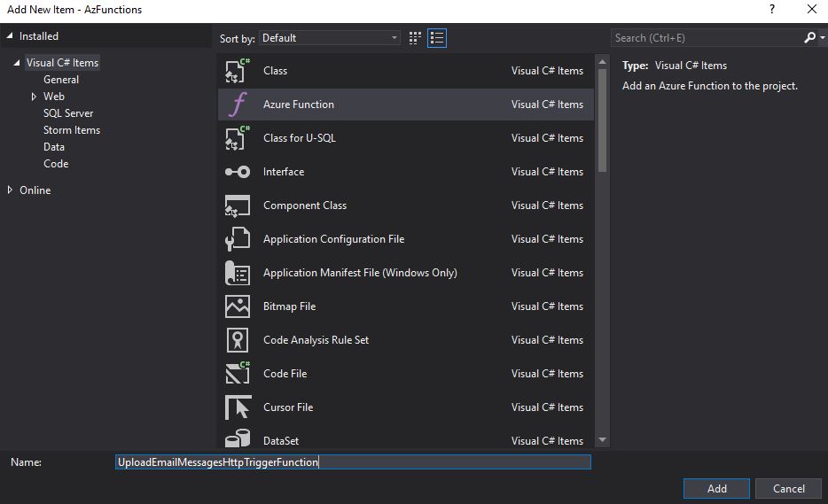Collapse the Installed section
The width and height of the screenshot is (828, 504).
(x=10, y=36)
